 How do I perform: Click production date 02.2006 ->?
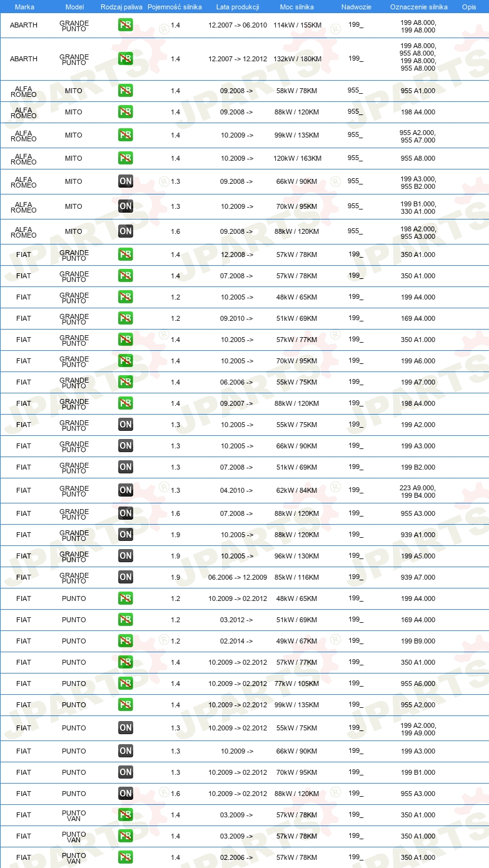(237, 857)
